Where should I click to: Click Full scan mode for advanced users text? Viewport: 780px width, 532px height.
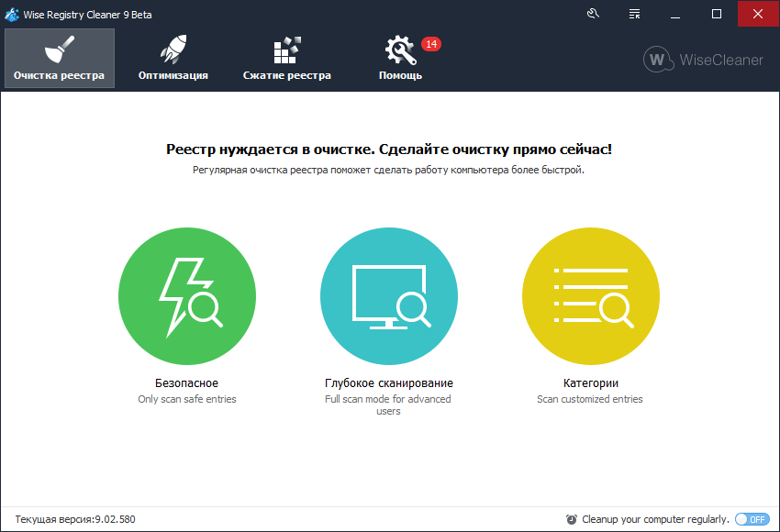click(x=388, y=405)
